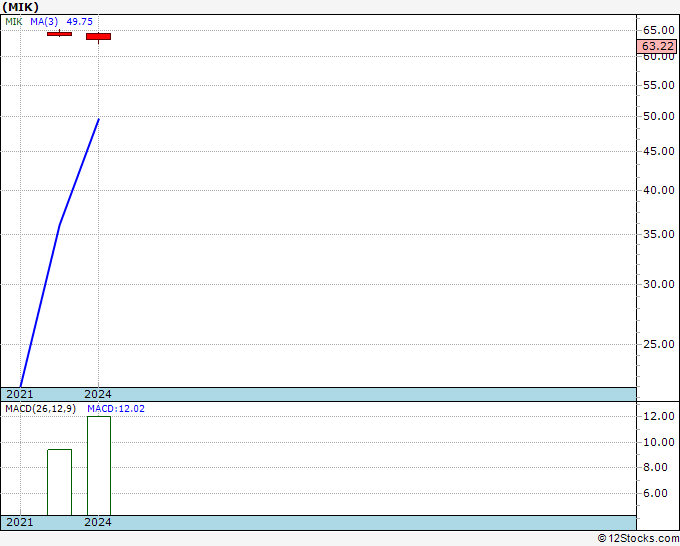Click 2024 on the MACD timeline

(x=98, y=523)
